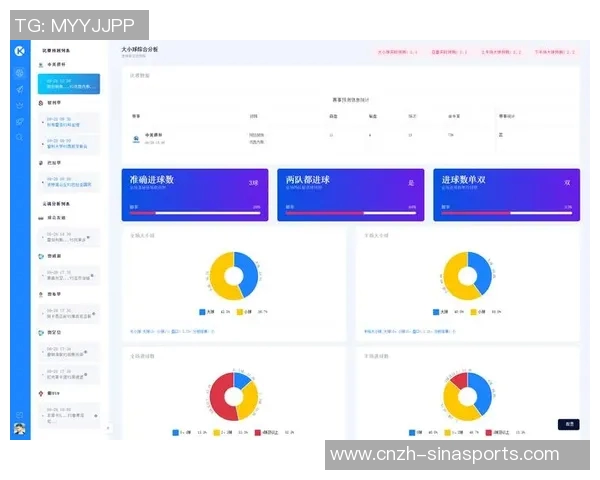Click the leftmost pink prediction badge in the header
Image resolution: width=600 pixels, height=480 pixels.
(397, 52)
